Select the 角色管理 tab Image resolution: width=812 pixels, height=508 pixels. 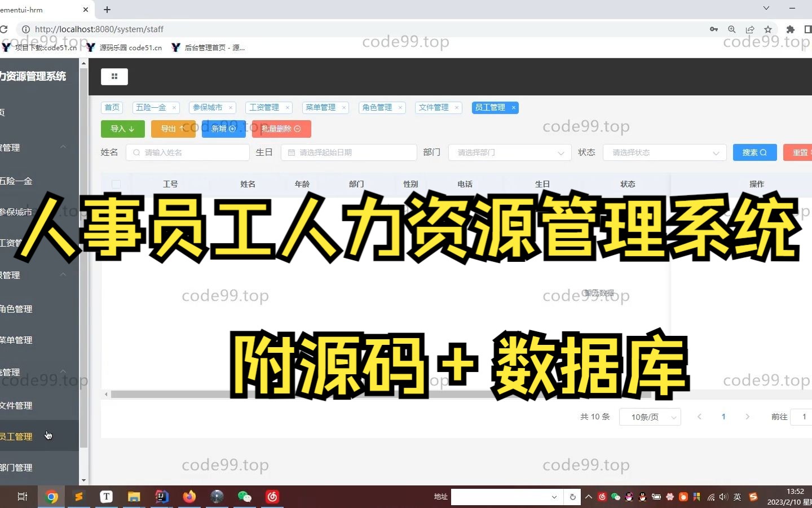click(x=378, y=107)
